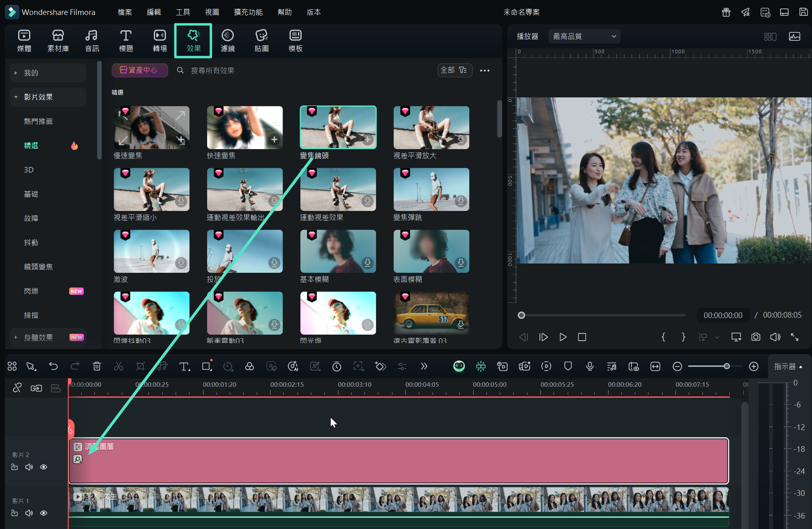Click the delete trash icon in timeline toolbar
Image resolution: width=812 pixels, height=529 pixels.
97,366
